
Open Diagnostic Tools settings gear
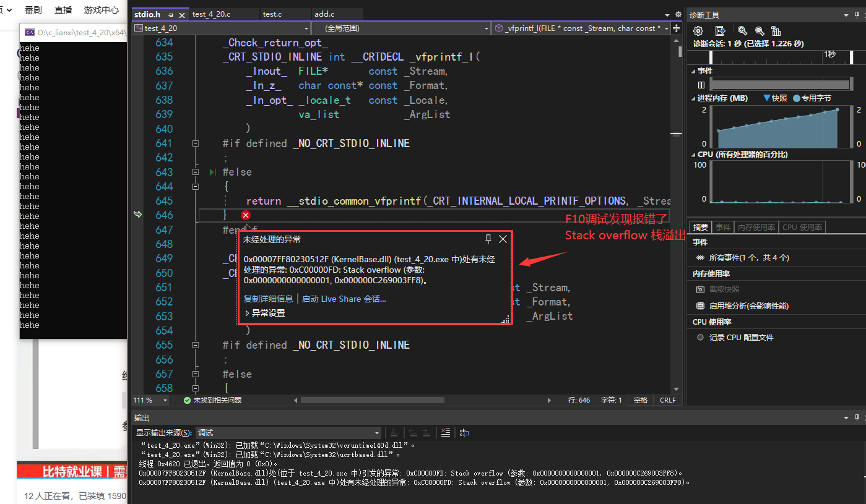(x=698, y=31)
